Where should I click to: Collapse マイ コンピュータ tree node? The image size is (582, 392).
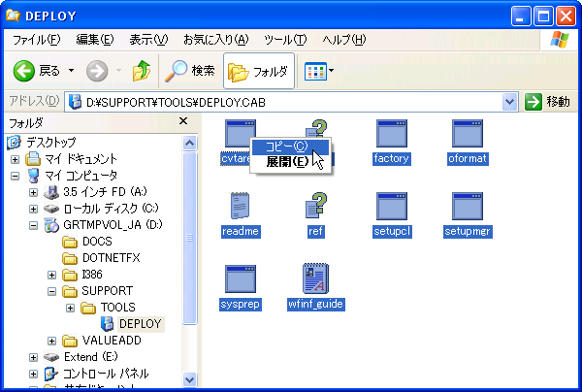click(15, 176)
